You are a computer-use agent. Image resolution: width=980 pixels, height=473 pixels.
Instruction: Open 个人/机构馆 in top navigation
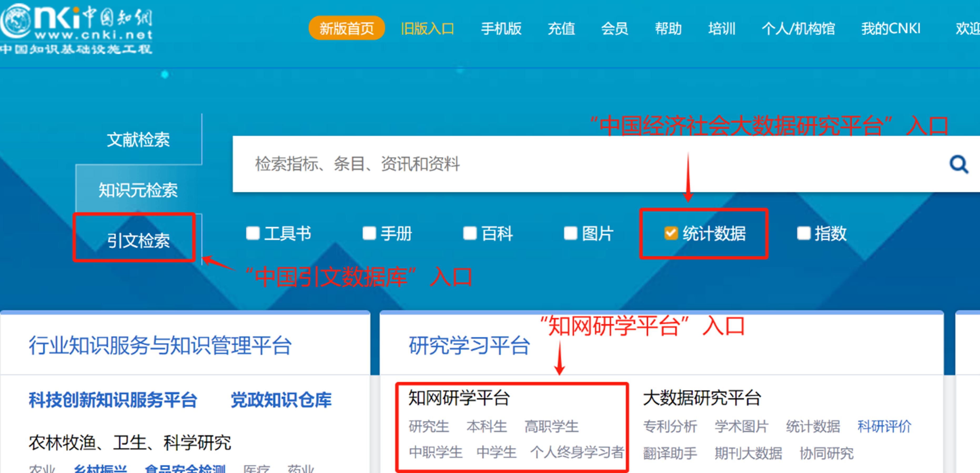(x=798, y=28)
